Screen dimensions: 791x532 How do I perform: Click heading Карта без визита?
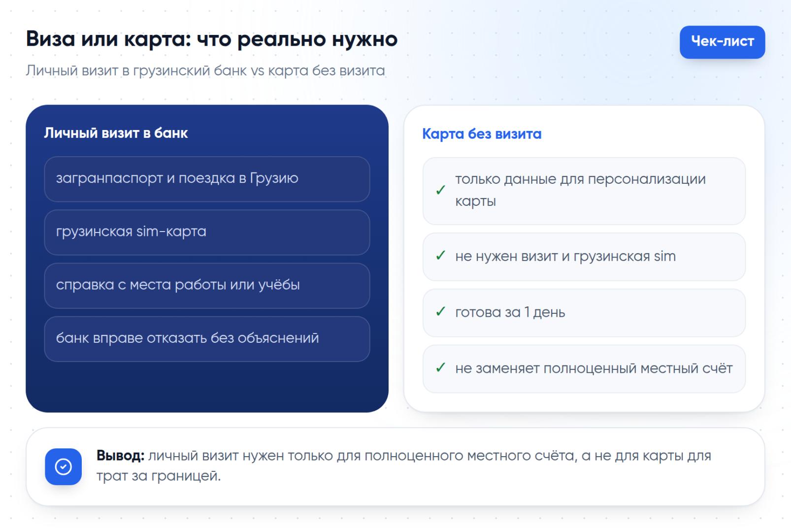[482, 134]
